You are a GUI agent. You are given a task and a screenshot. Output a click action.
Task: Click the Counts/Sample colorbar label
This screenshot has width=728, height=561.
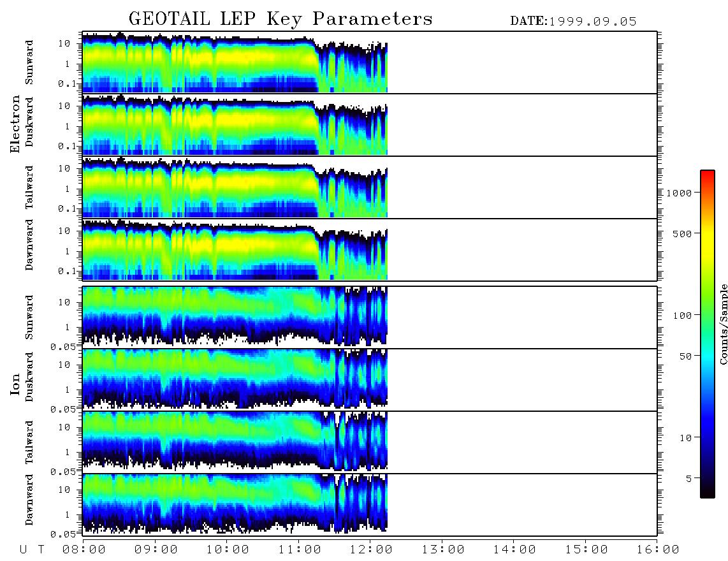tap(723, 324)
